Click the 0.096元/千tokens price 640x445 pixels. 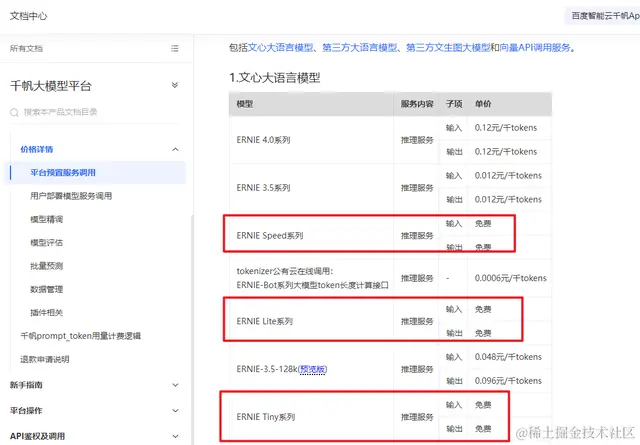[x=508, y=381]
